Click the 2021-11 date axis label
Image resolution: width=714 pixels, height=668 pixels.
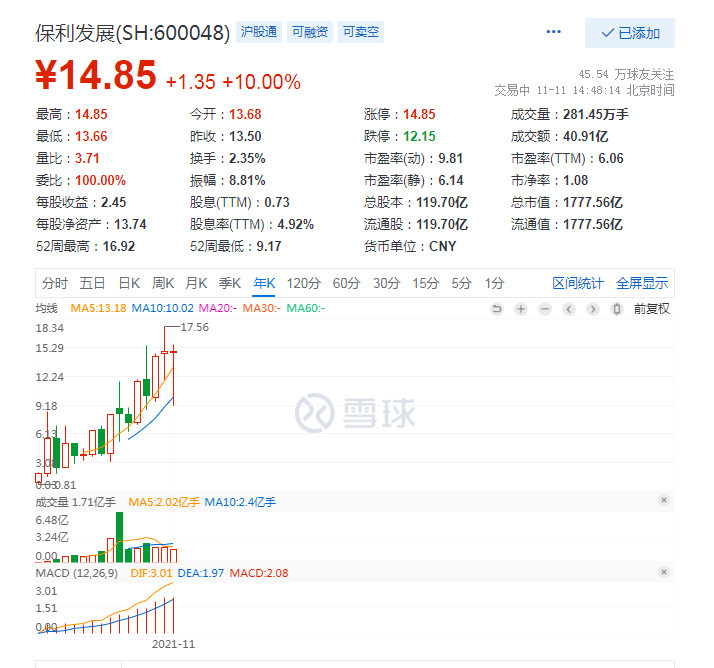173,644
